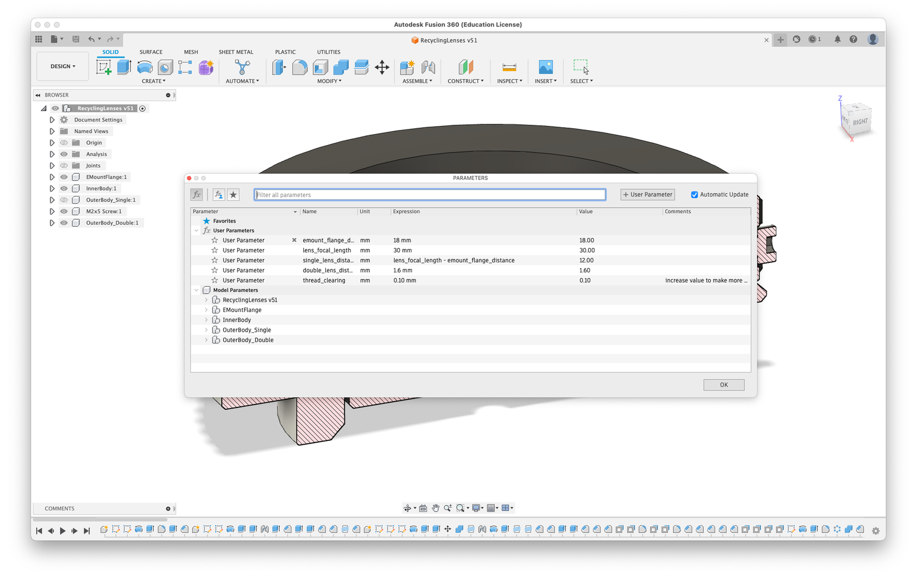Toggle visibility of InnerBody:1
This screenshot has height=571, width=924.
click(64, 188)
